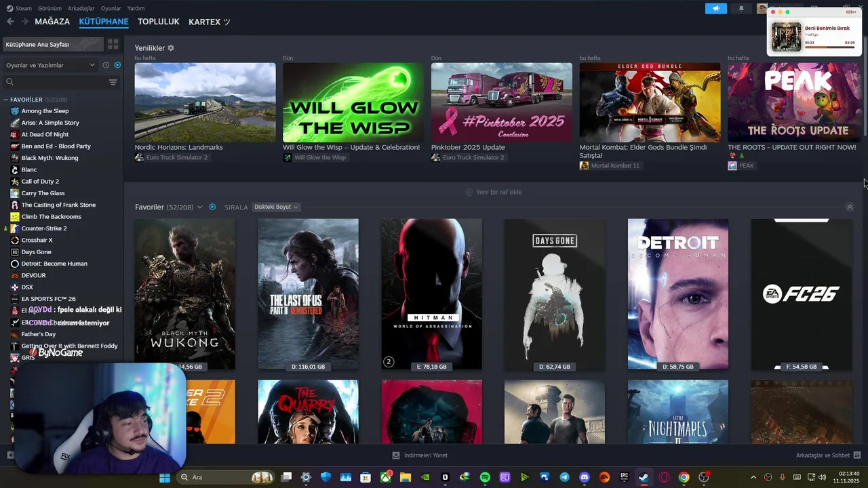Seek in the music widget progress bar
868x488 pixels.
829,47
